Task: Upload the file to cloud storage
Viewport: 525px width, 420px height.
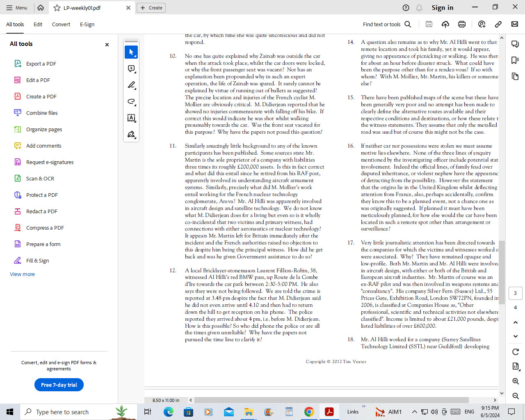Action: coord(445,24)
